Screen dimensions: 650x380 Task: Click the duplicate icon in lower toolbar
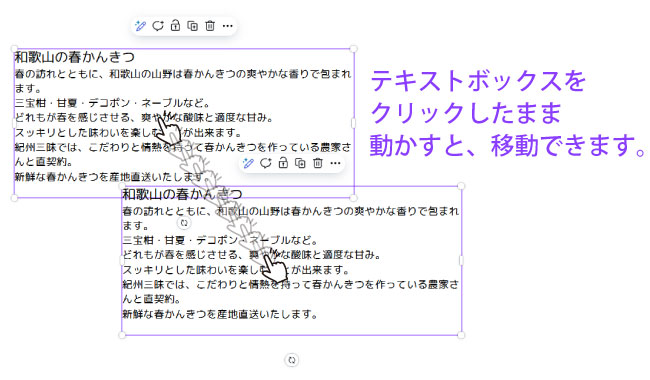click(301, 163)
